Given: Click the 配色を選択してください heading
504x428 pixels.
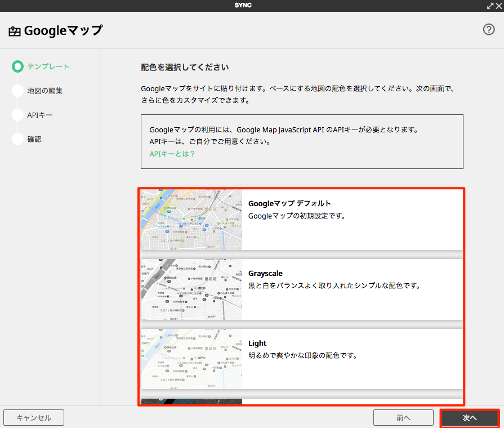Looking at the screenshot, I should [x=185, y=67].
